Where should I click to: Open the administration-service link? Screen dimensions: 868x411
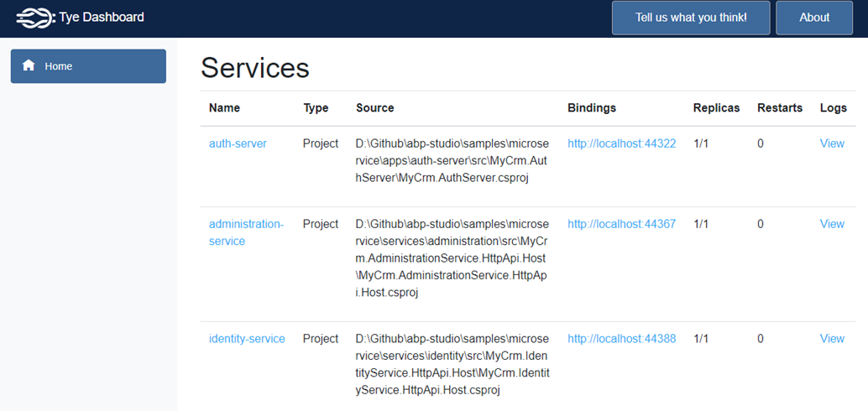point(246,232)
